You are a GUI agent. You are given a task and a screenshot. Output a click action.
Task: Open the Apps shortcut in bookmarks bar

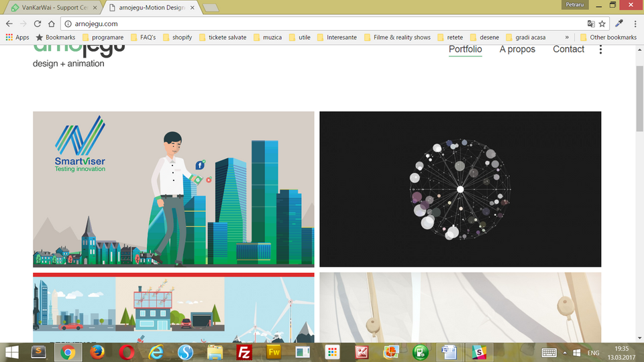tap(17, 38)
